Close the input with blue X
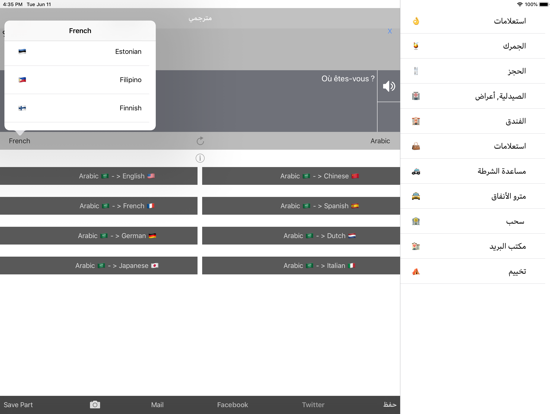The height and width of the screenshot is (414, 552). (390, 31)
